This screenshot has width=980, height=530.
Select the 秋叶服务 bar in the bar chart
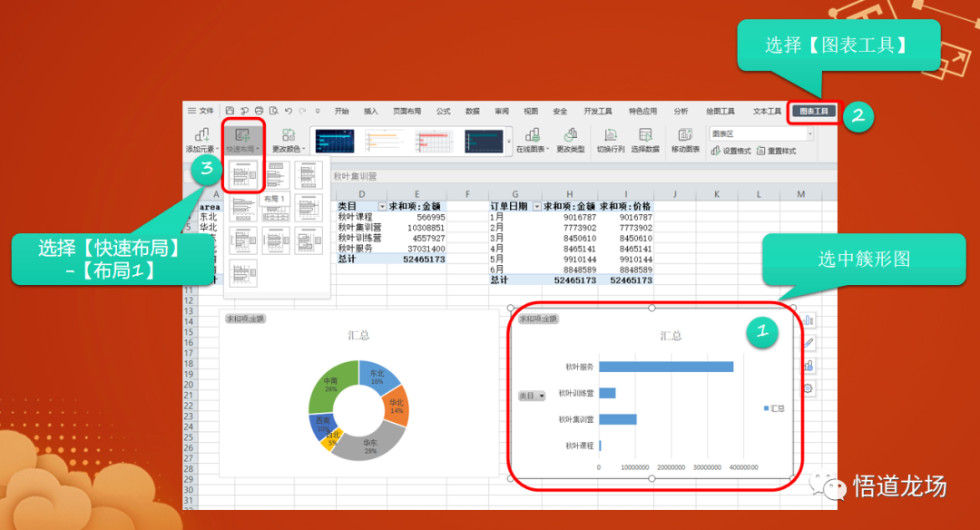(x=666, y=367)
